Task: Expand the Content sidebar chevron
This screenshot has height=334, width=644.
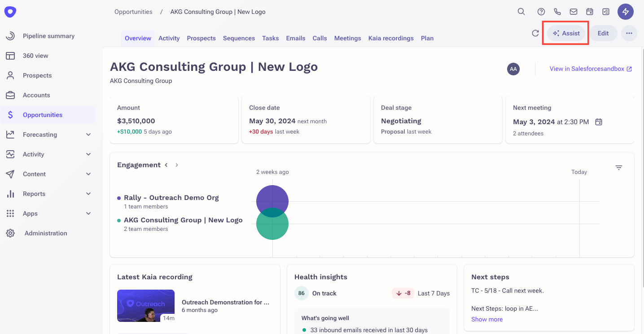Action: click(88, 174)
